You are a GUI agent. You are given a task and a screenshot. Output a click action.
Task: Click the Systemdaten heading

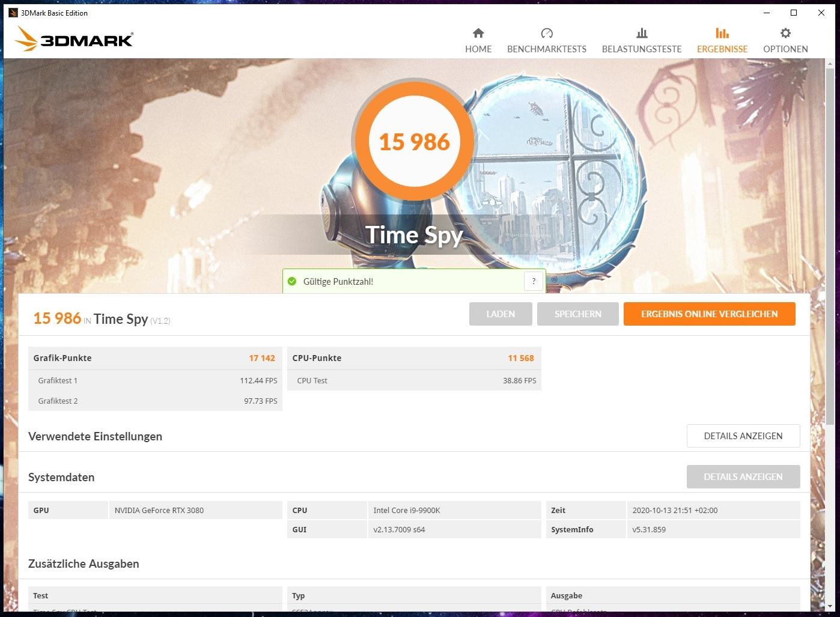coord(61,477)
